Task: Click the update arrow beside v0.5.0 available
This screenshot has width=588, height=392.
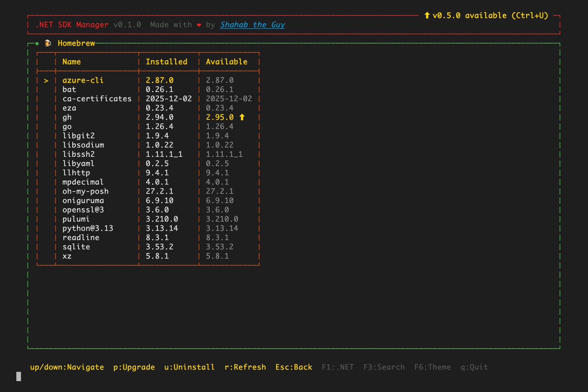Action: tap(427, 16)
